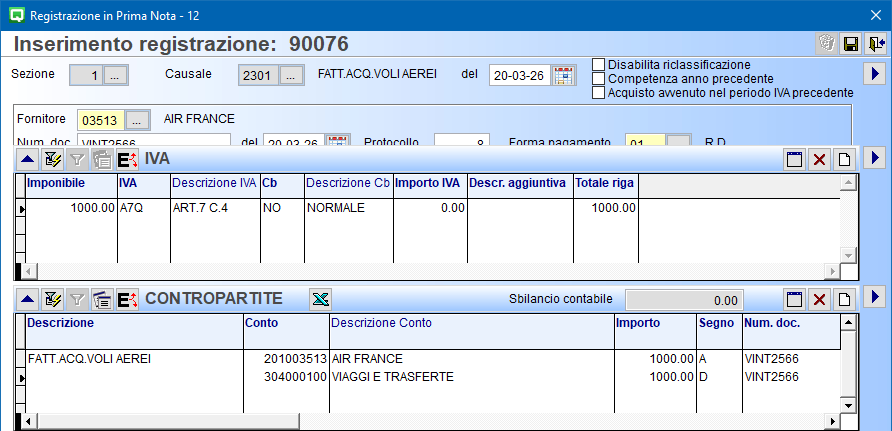
Task: Expand side arrow next to IVA panel
Action: point(874,158)
